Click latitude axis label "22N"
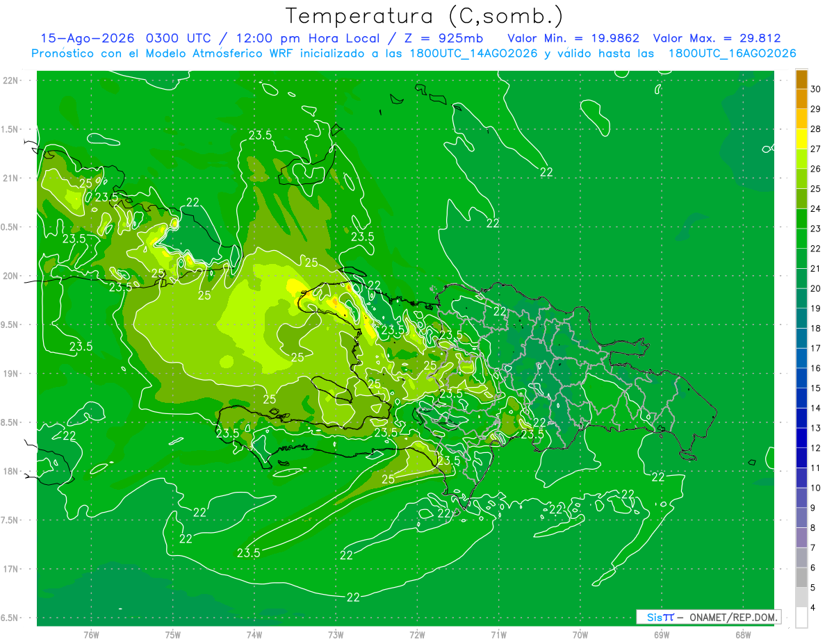 10,81
